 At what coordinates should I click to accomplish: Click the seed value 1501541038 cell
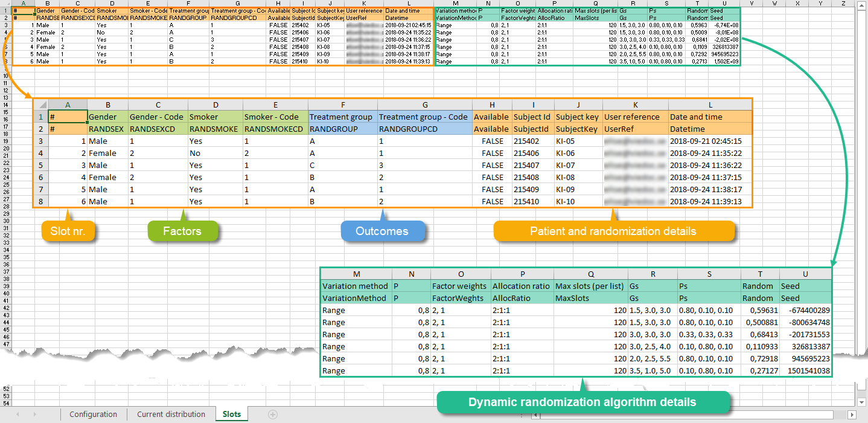click(x=805, y=370)
